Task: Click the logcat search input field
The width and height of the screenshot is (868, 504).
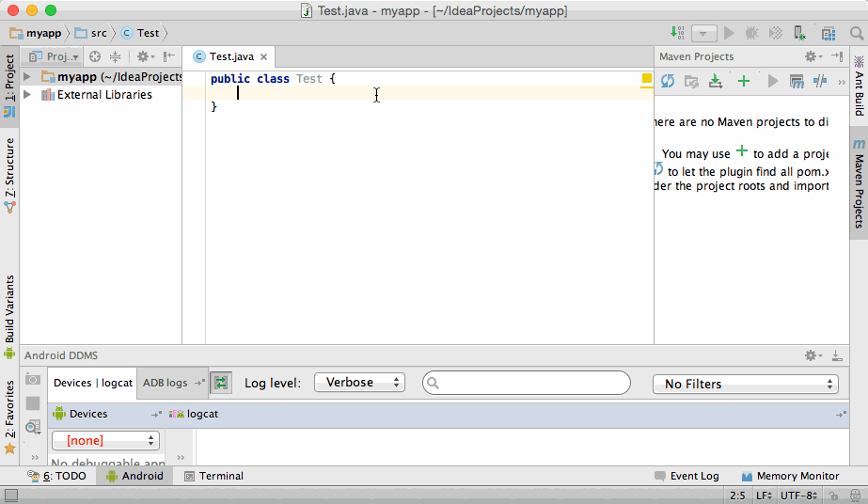Action: pos(527,383)
